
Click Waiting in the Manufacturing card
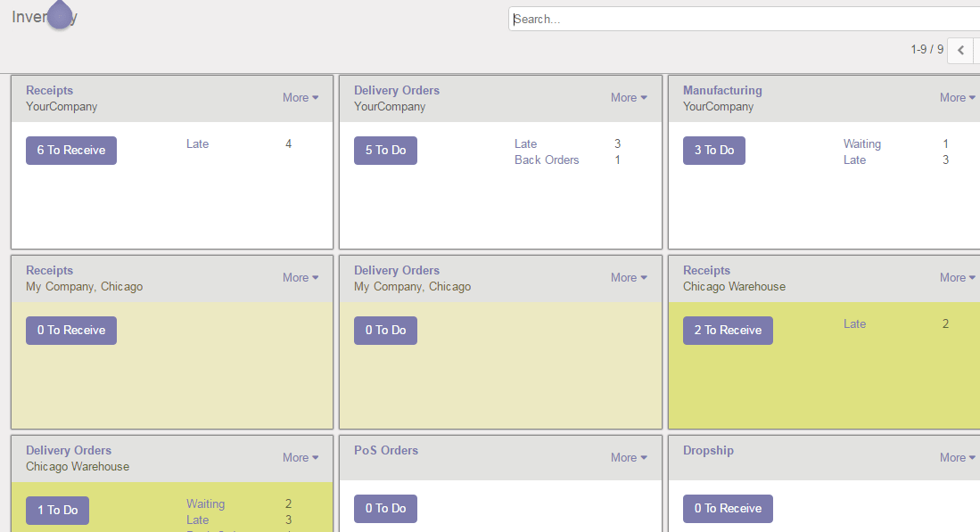pyautogui.click(x=862, y=144)
